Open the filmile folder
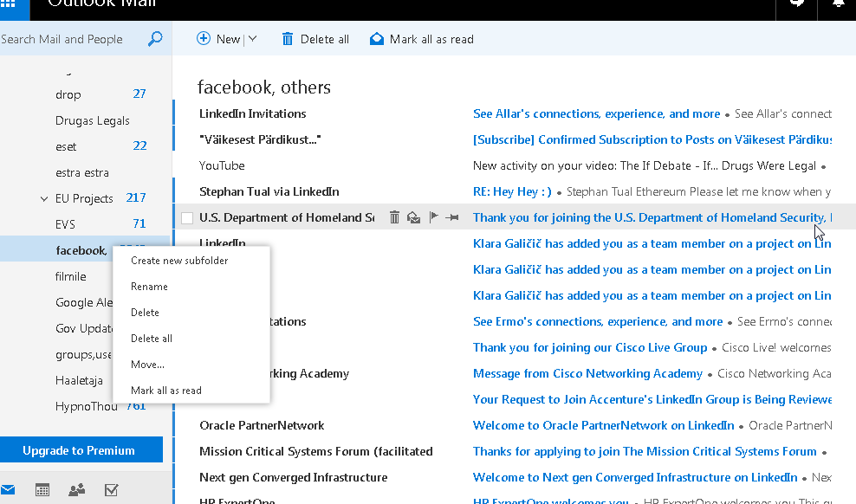The image size is (856, 504). pyautogui.click(x=70, y=276)
